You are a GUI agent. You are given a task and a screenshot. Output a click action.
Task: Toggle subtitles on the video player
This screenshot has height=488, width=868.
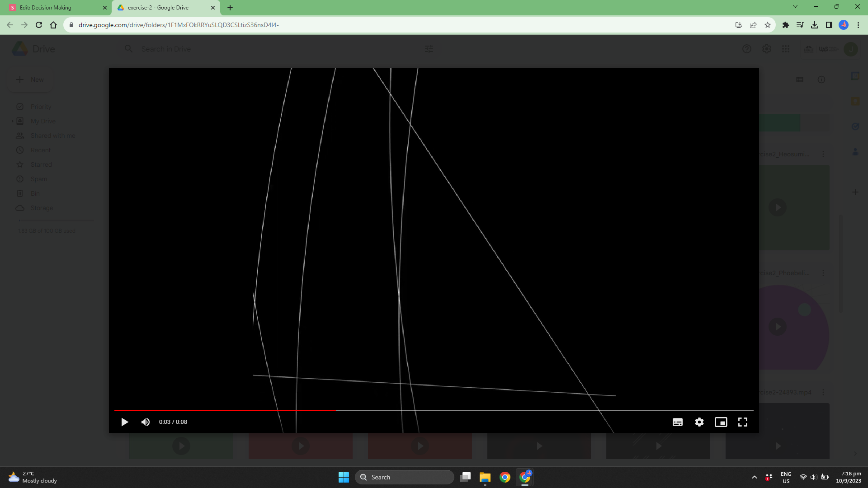(677, 422)
